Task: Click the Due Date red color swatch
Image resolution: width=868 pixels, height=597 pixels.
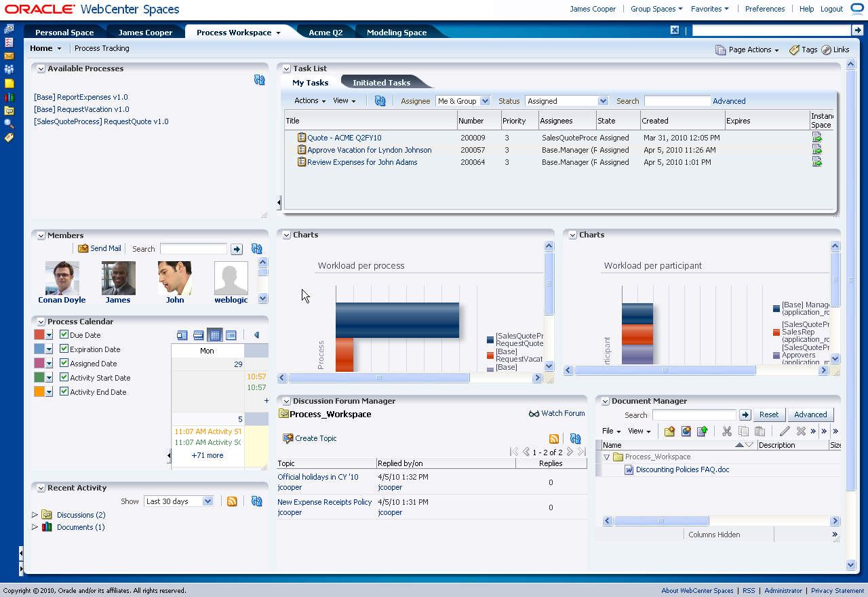Action: tap(39, 334)
